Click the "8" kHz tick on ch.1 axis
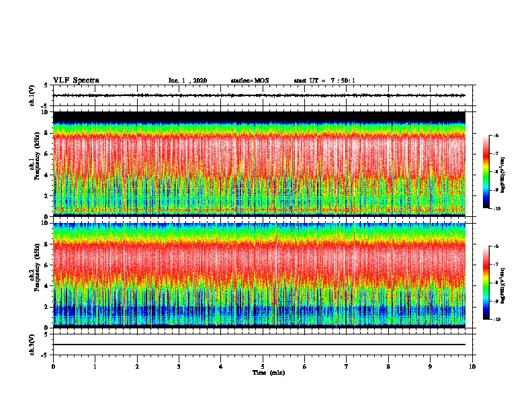Screen dimensions: 532x411 [x=46, y=133]
